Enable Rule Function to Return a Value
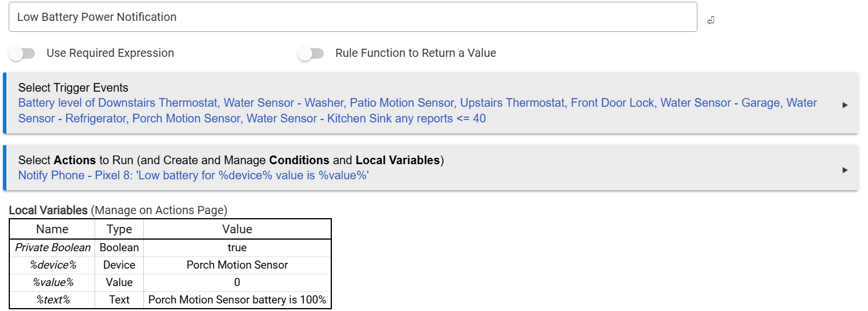Viewport: 868px width, 311px height. pos(311,53)
